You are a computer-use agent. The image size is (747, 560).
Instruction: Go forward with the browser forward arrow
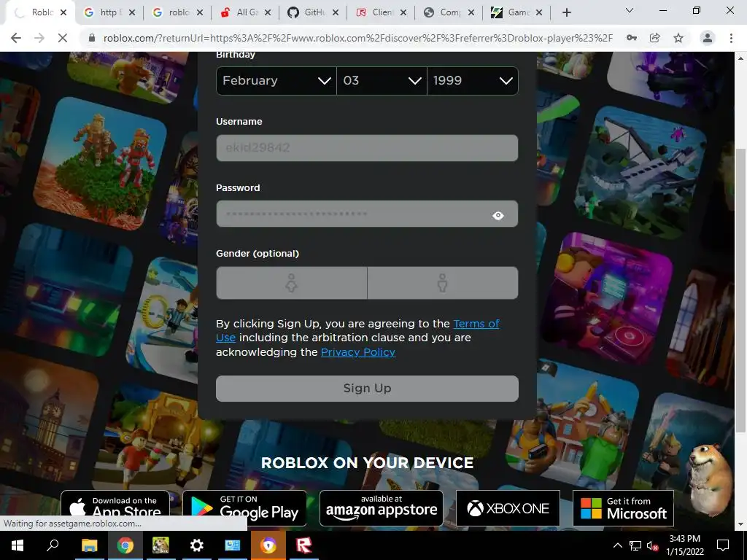[39, 38]
